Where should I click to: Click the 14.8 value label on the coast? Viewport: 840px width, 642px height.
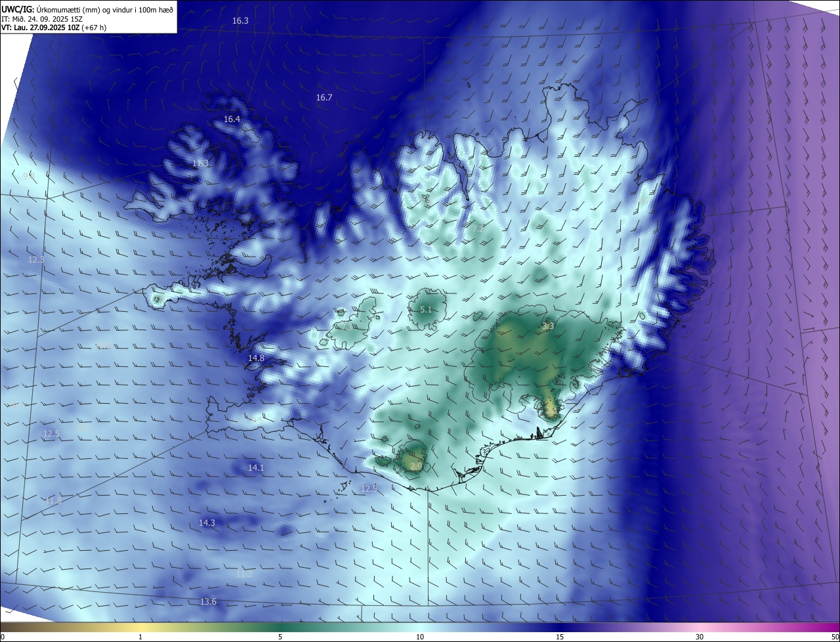[256, 358]
